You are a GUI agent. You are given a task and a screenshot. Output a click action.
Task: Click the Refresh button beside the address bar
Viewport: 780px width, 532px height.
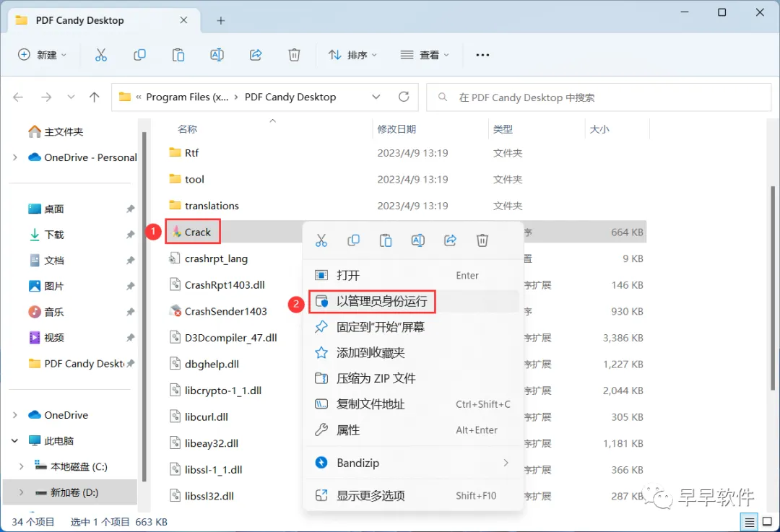click(x=404, y=97)
